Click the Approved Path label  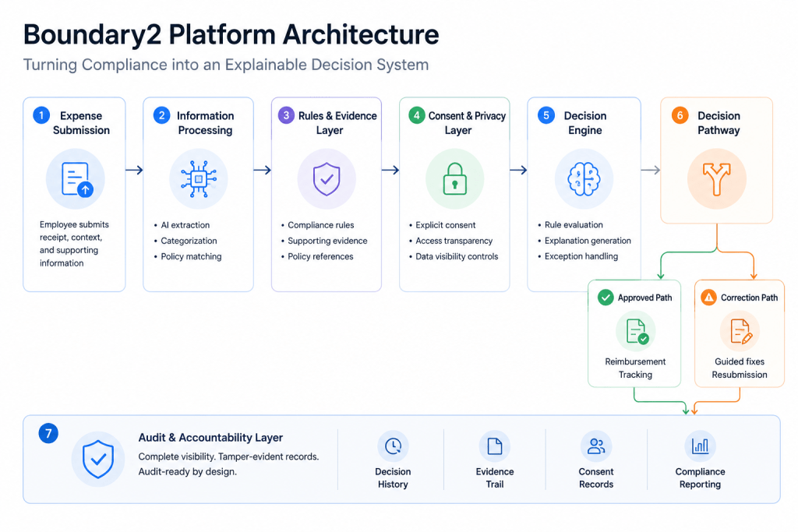tap(644, 298)
